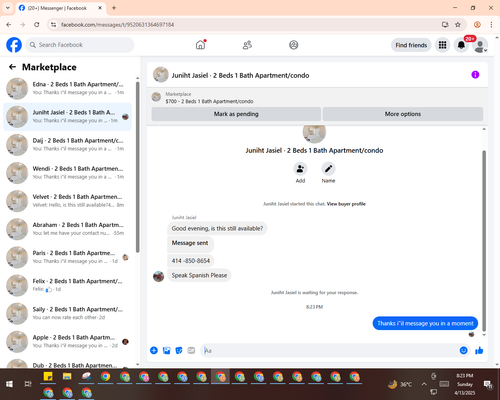
Task: Open Daij conversation in the list
Action: tap(67, 145)
